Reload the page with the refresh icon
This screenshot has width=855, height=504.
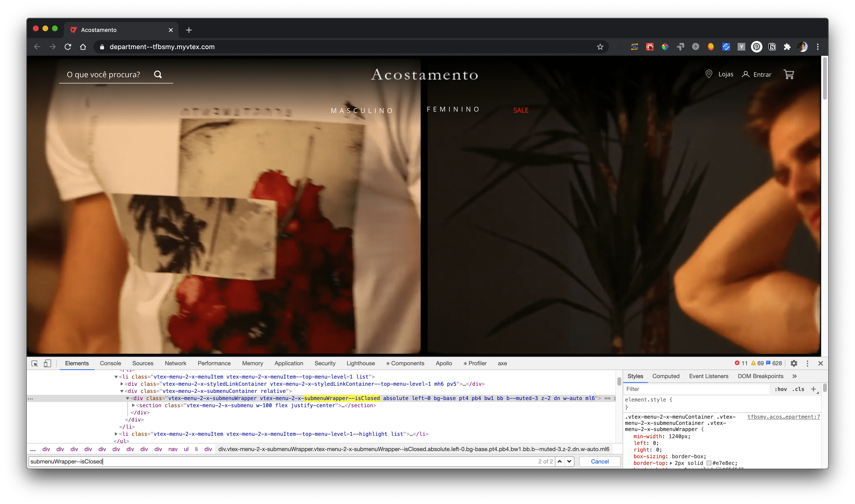68,47
